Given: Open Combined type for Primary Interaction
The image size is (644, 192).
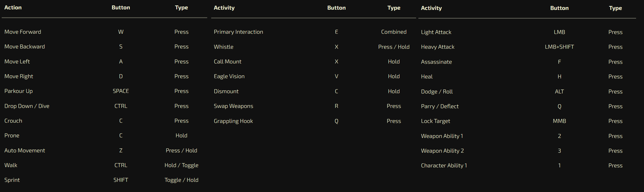Looking at the screenshot, I should (x=394, y=32).
